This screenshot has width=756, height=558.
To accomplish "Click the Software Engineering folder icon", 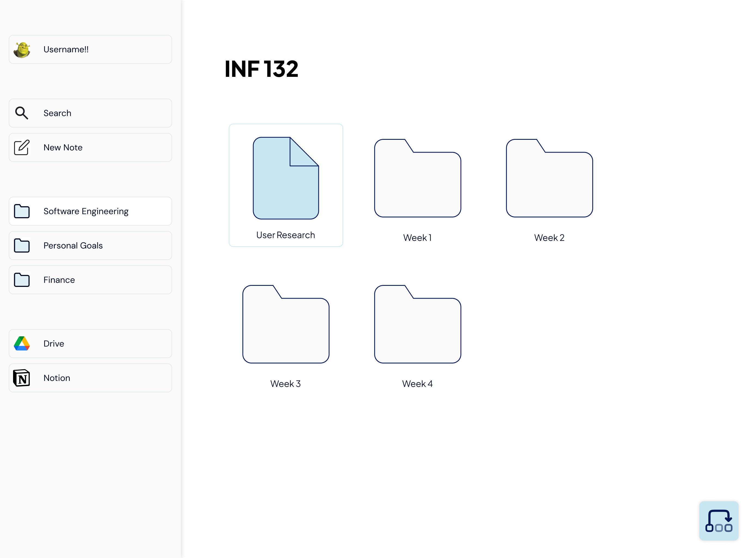I will click(22, 211).
